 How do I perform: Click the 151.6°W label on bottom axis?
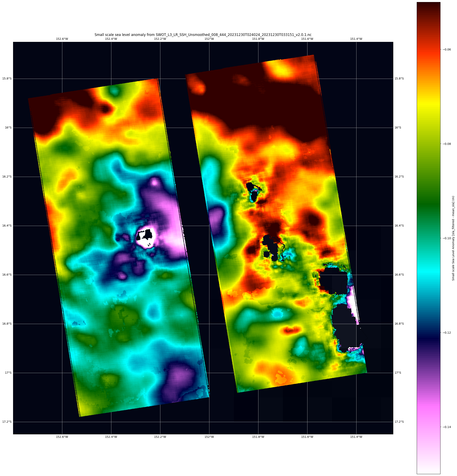coord(307,437)
